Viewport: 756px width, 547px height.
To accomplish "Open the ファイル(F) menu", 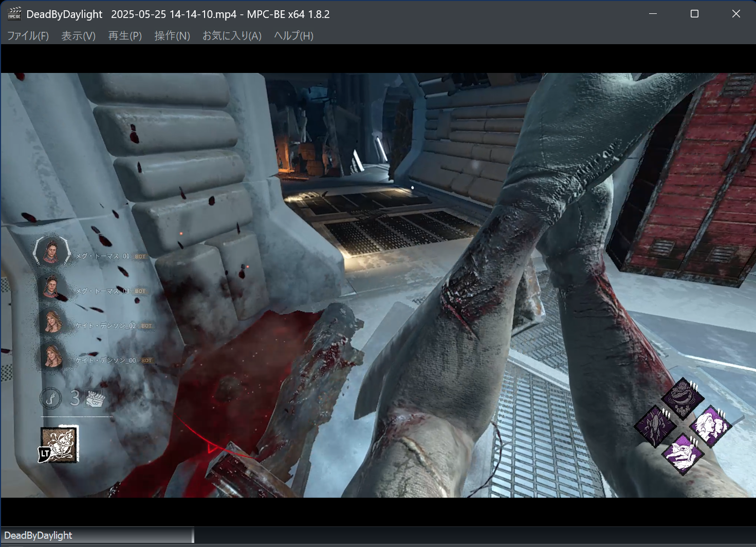I will (27, 36).
